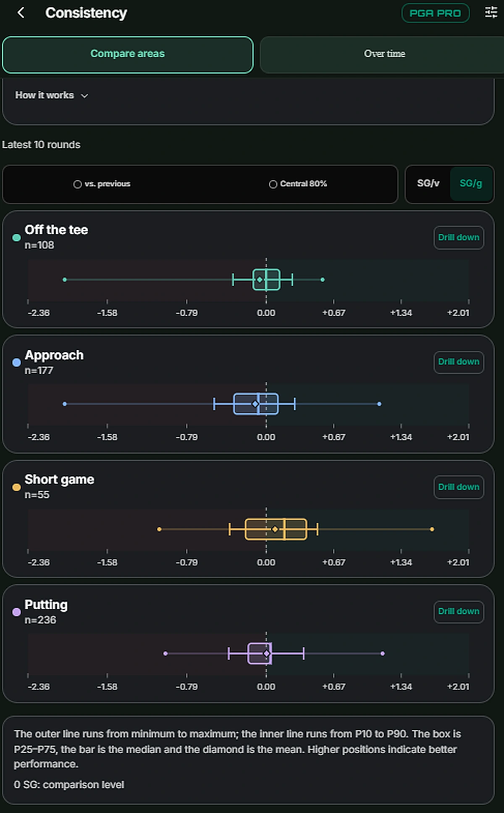Go back using the left arrow

click(21, 13)
